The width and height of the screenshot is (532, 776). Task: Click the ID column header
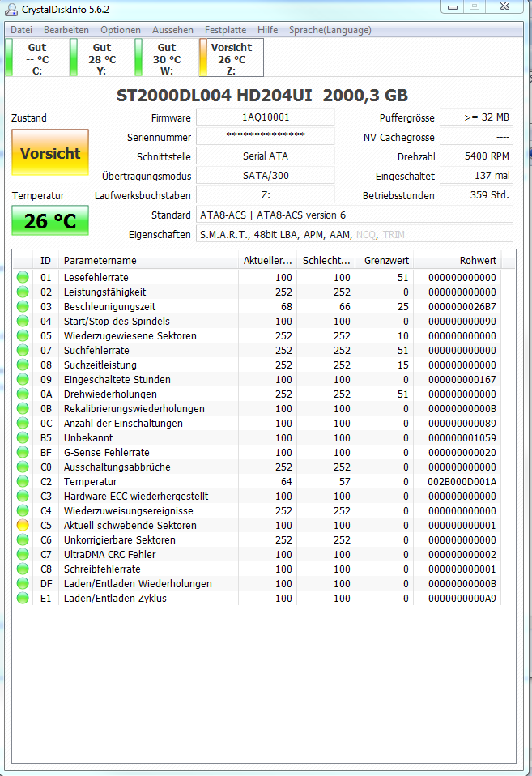pyautogui.click(x=45, y=260)
